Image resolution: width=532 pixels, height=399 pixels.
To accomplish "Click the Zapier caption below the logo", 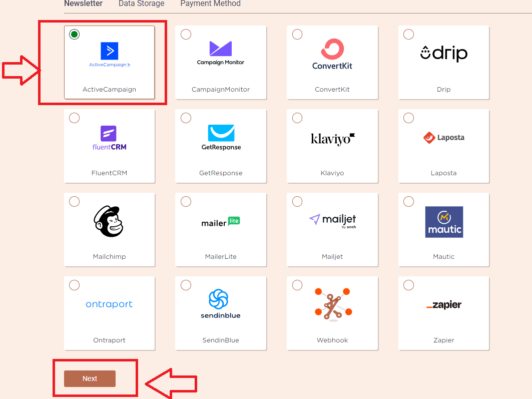I will 444,340.
